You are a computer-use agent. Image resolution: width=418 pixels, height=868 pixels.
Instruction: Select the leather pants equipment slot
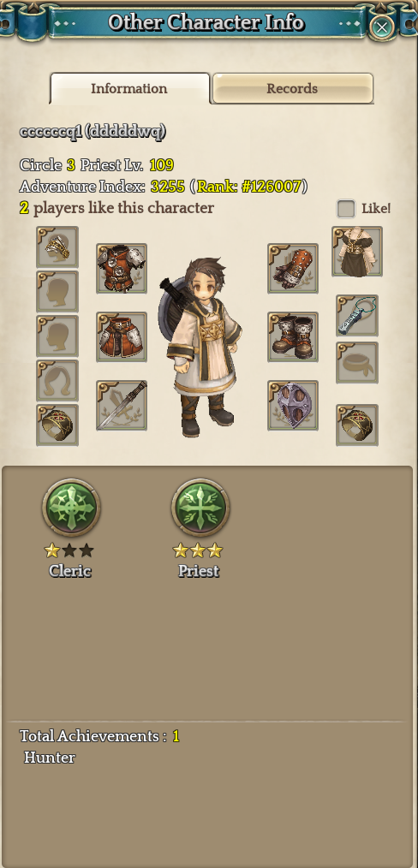point(122,336)
